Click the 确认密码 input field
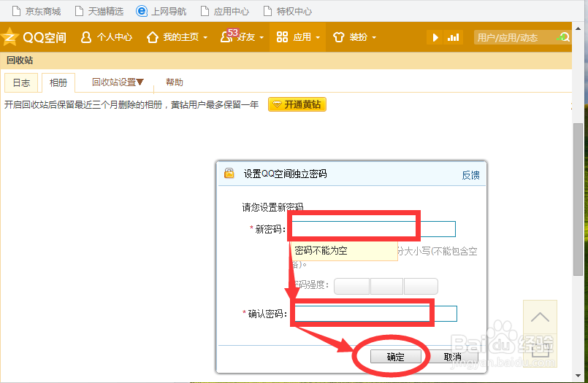 375,314
